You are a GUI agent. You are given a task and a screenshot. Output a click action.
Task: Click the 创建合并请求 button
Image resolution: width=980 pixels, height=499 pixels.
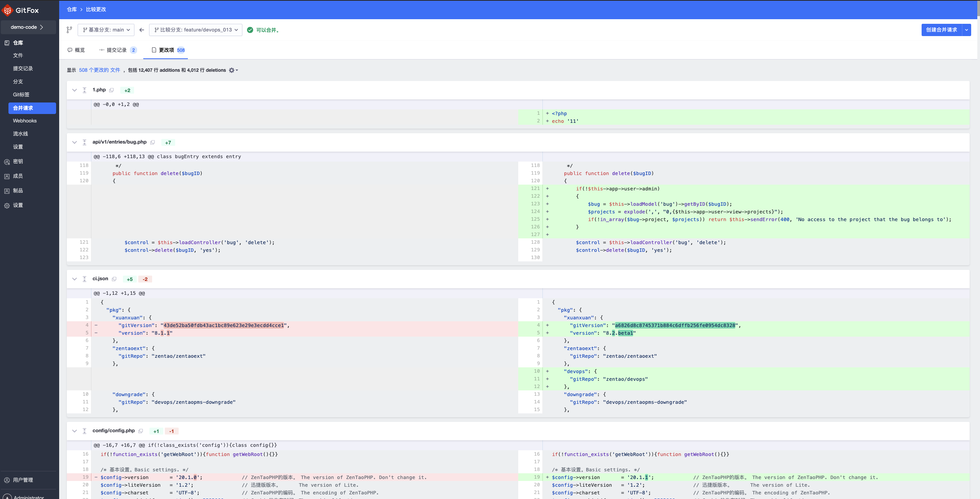(x=941, y=30)
